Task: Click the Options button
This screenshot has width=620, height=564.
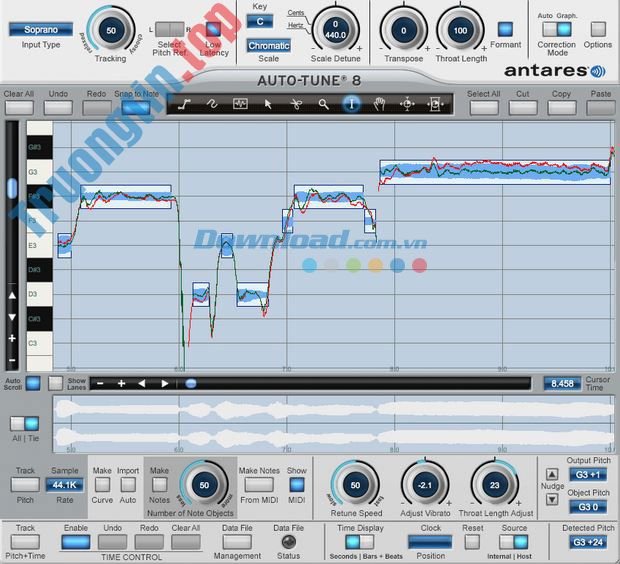Action: click(x=598, y=29)
